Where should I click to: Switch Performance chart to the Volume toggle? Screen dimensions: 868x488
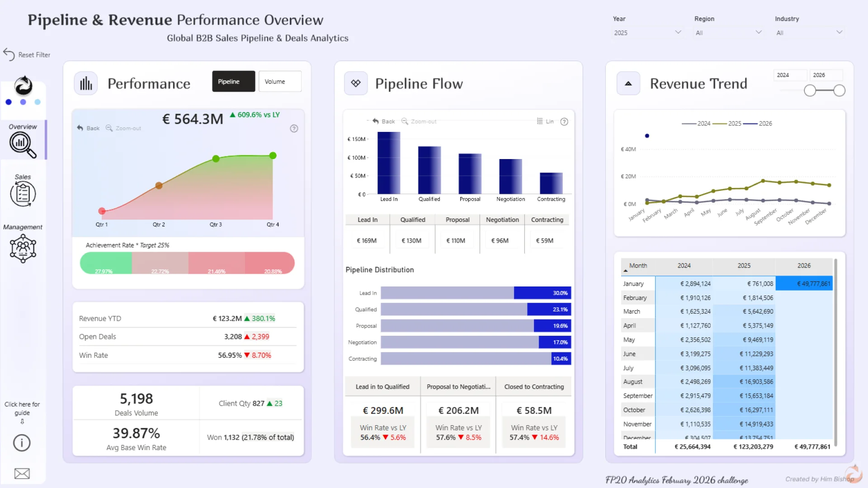pyautogui.click(x=279, y=81)
